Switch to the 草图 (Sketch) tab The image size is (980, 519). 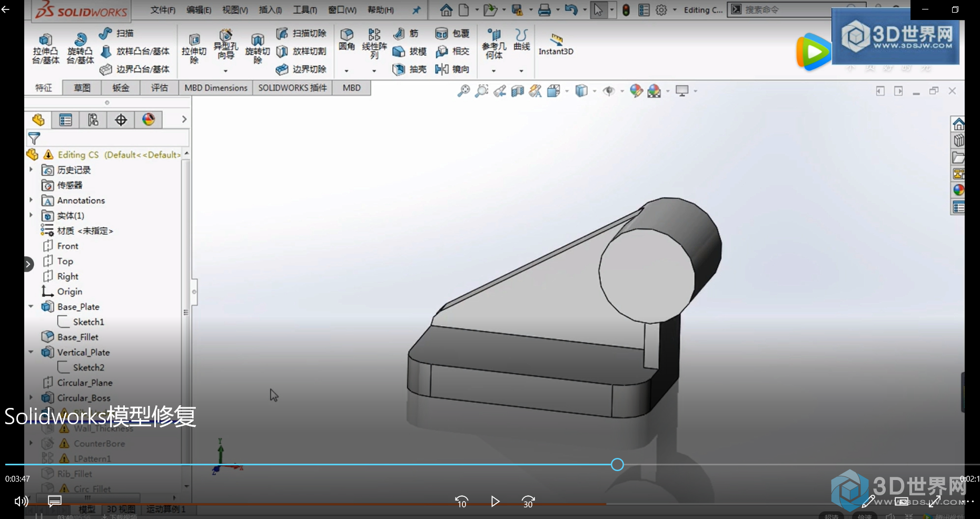click(82, 88)
